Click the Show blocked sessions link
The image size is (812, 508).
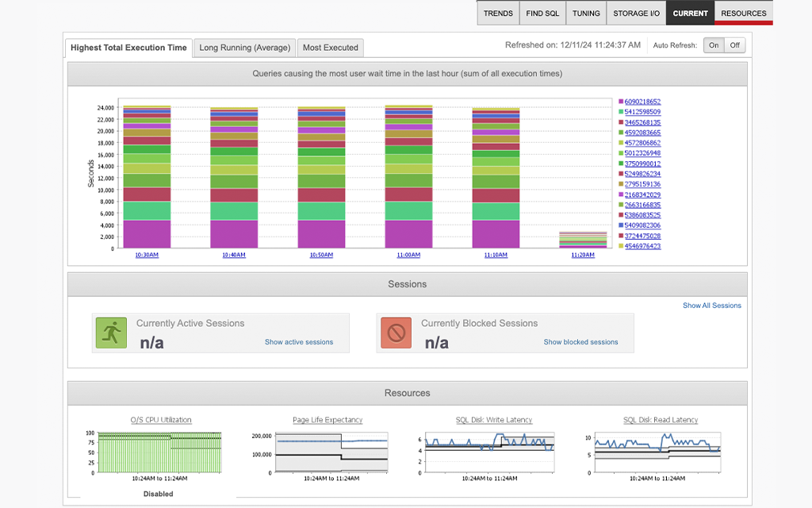(x=580, y=341)
